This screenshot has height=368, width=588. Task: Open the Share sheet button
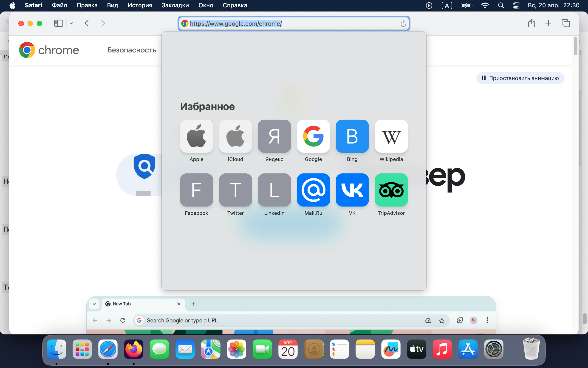click(x=531, y=23)
